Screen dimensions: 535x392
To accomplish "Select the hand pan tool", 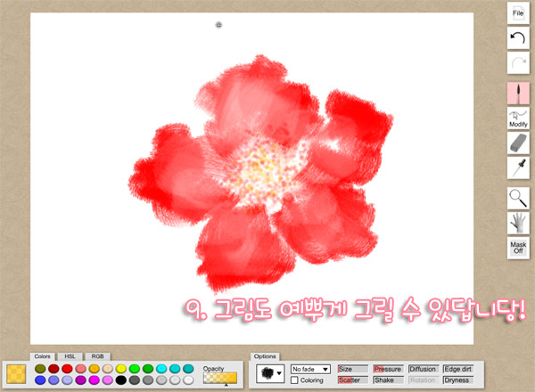I will (518, 224).
